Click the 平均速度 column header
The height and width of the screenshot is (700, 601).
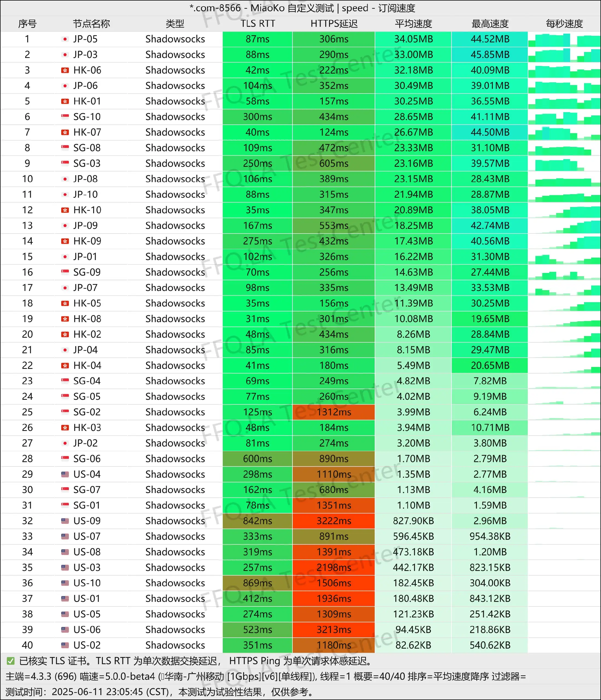pyautogui.click(x=414, y=24)
